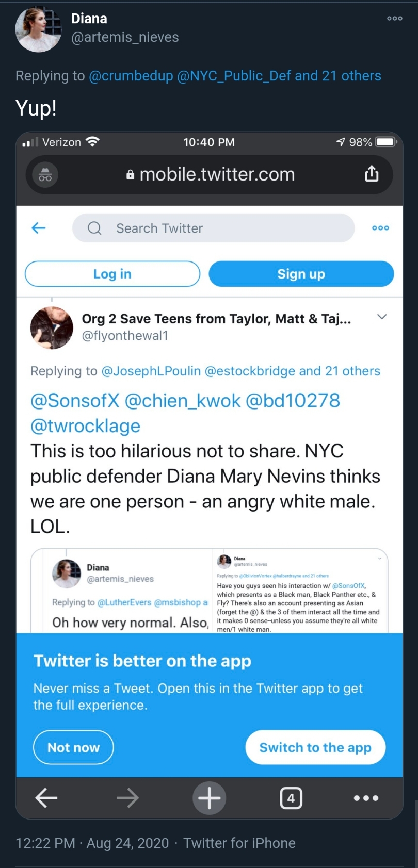Open Diana's profile picture at top
Image resolution: width=418 pixels, height=868 pixels.
tap(39, 29)
